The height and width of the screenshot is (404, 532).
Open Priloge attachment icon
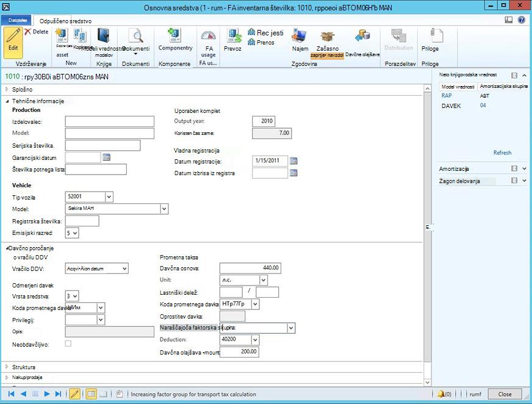coord(436,37)
